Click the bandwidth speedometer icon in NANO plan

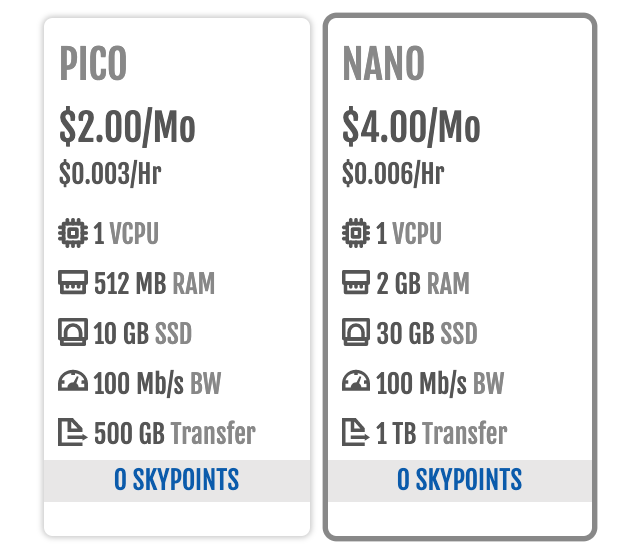(356, 381)
